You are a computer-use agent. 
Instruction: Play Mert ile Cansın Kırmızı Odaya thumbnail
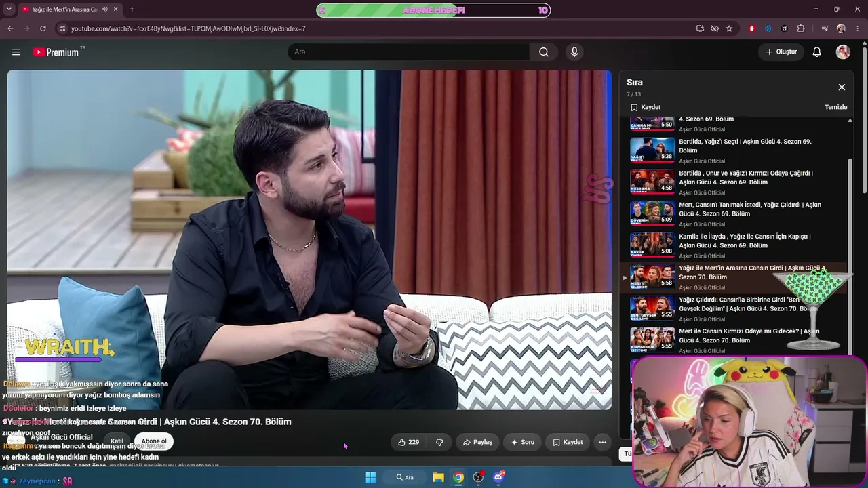(x=652, y=340)
